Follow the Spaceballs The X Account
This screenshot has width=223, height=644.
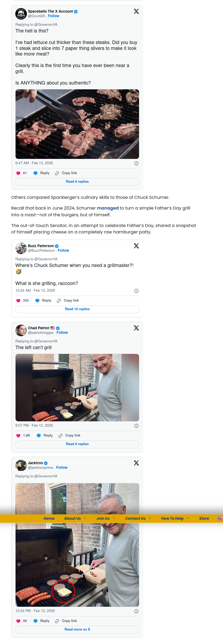53,16
